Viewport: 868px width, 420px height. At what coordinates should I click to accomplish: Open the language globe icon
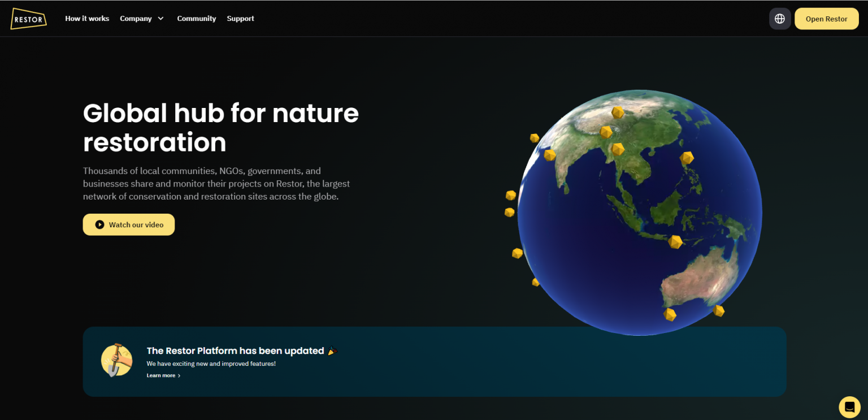pos(780,19)
